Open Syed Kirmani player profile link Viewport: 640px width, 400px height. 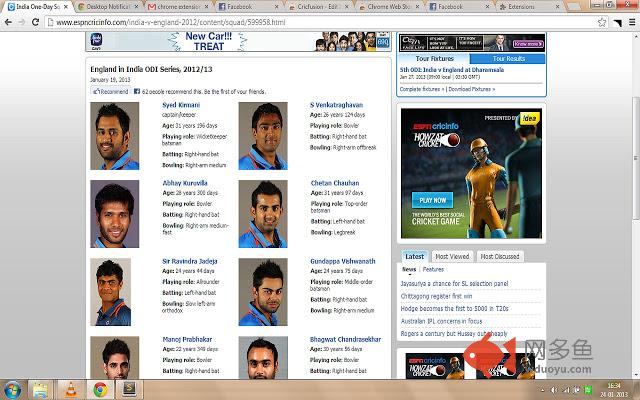pos(181,105)
